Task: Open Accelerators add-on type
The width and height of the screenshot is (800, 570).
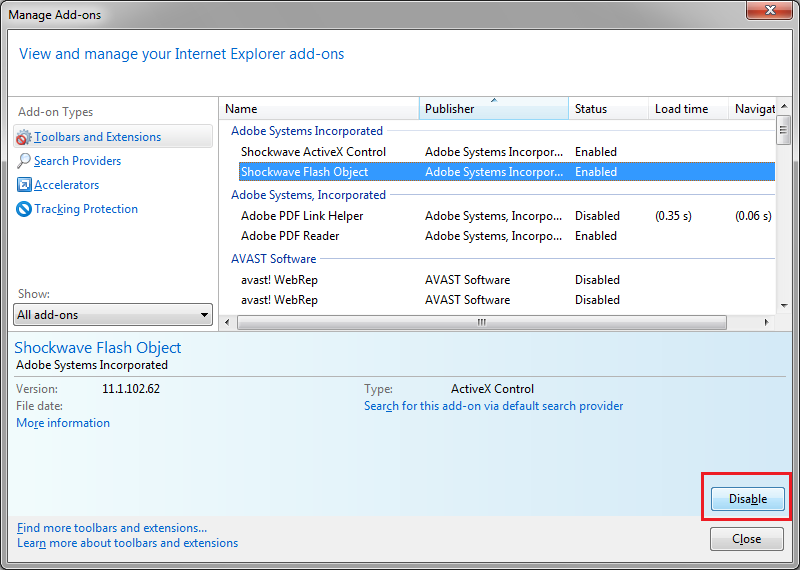Action: coord(66,185)
